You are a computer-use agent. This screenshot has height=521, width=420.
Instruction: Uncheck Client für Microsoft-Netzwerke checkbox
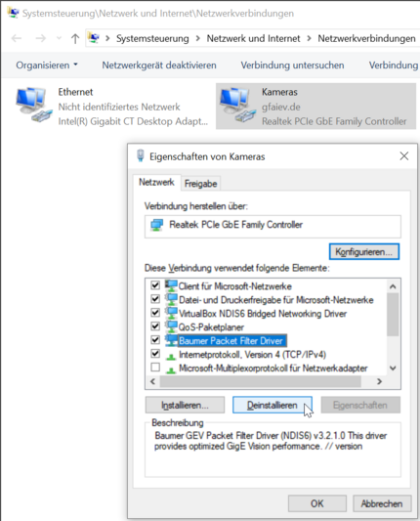coord(155,285)
